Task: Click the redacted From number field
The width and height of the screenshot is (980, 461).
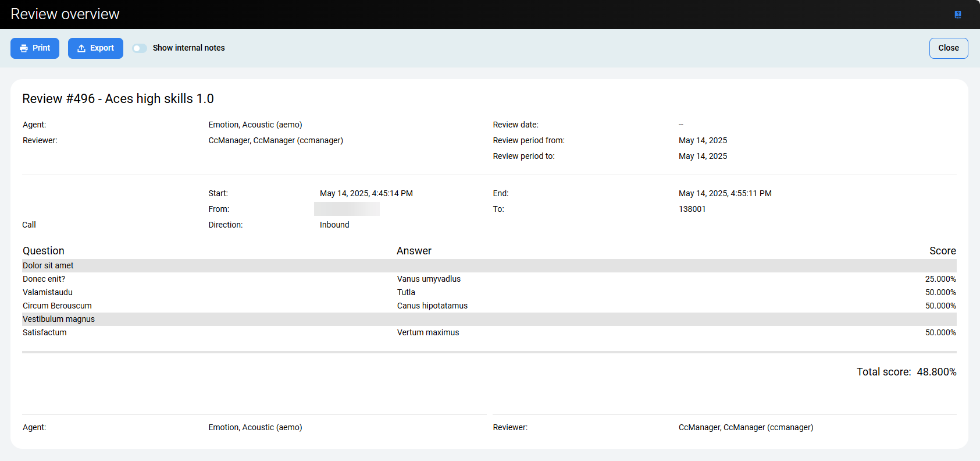Action: (x=347, y=210)
